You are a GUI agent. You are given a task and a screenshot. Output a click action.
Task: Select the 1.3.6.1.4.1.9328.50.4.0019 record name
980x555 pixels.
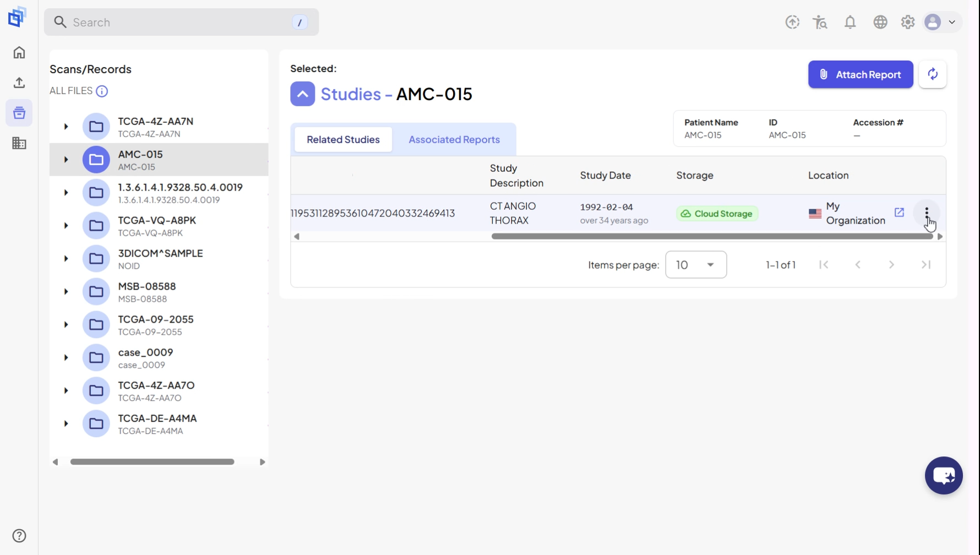coord(180,187)
